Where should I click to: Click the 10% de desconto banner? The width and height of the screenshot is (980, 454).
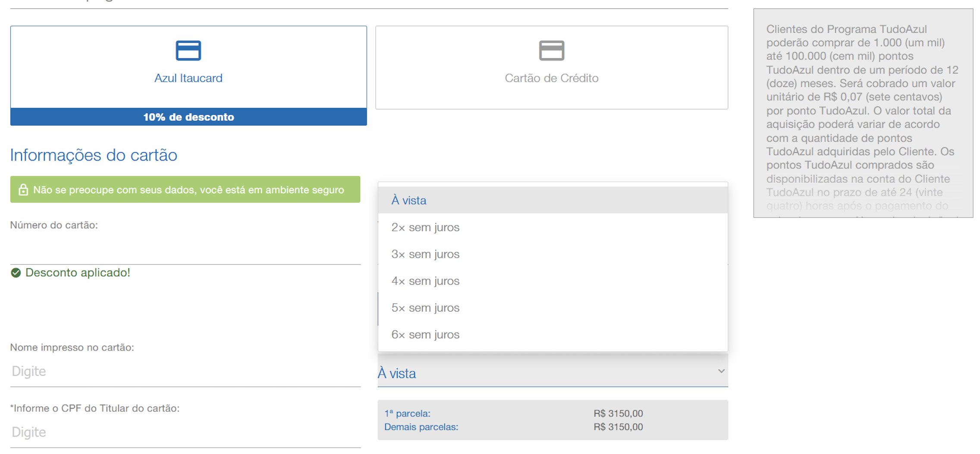pos(188,117)
